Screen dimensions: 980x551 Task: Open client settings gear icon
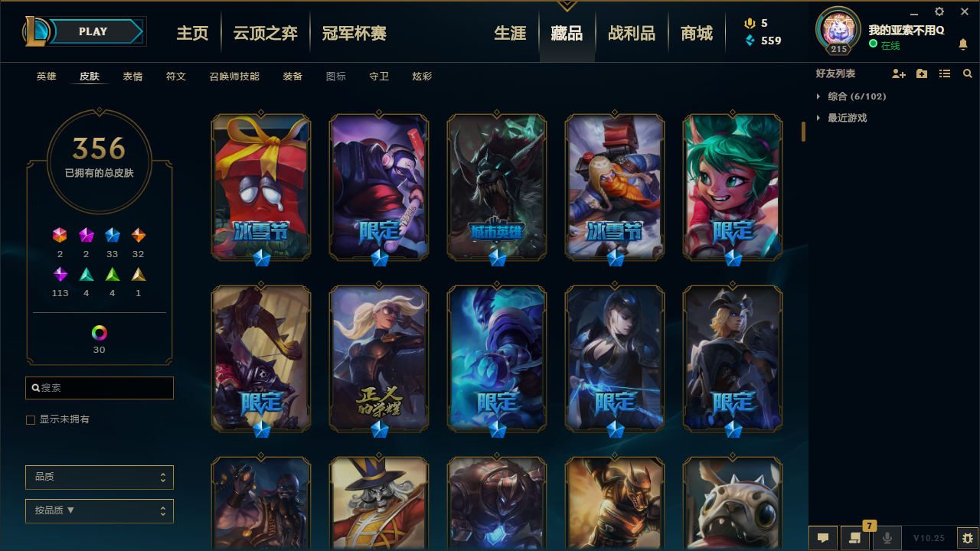tap(939, 11)
